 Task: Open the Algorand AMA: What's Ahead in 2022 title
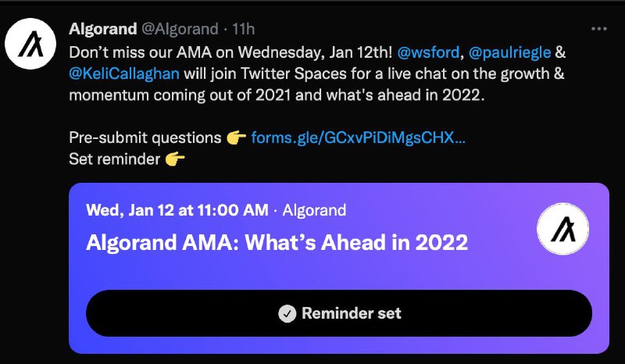[277, 242]
